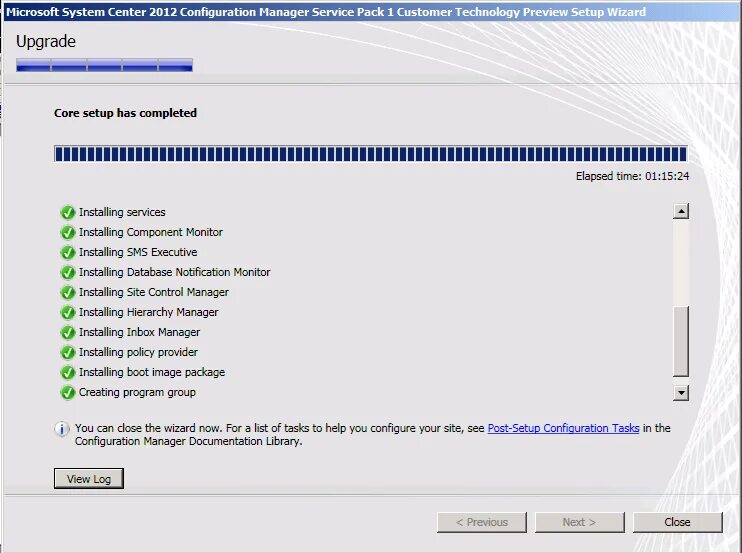Click the check icon for Inbox Manager
The height and width of the screenshot is (553, 742).
tap(68, 333)
